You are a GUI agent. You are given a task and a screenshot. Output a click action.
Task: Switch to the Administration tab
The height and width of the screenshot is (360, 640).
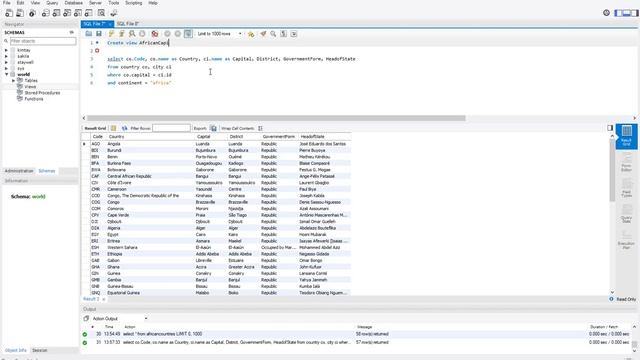pos(19,171)
